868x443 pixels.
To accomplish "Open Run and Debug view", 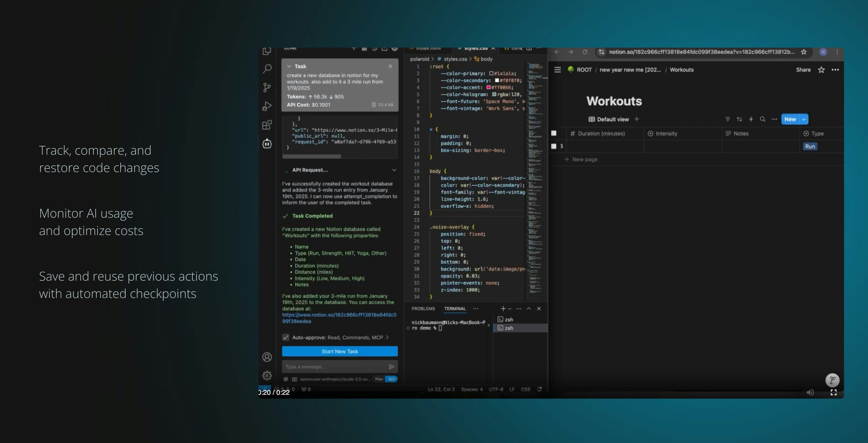I will click(267, 106).
